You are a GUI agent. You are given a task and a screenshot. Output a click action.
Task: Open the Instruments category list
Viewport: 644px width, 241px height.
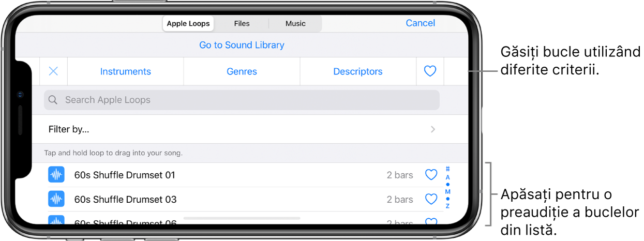tap(126, 71)
